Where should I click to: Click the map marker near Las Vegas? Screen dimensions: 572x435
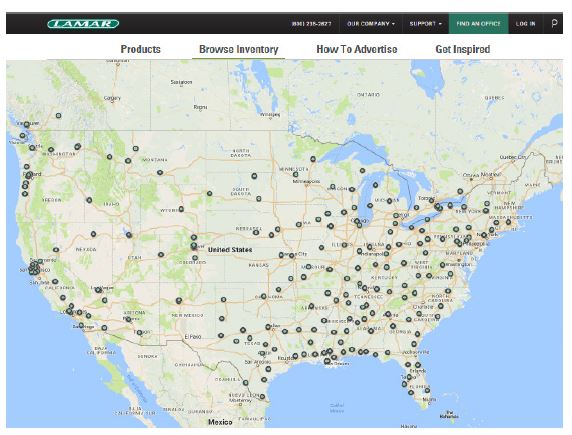[x=98, y=290]
